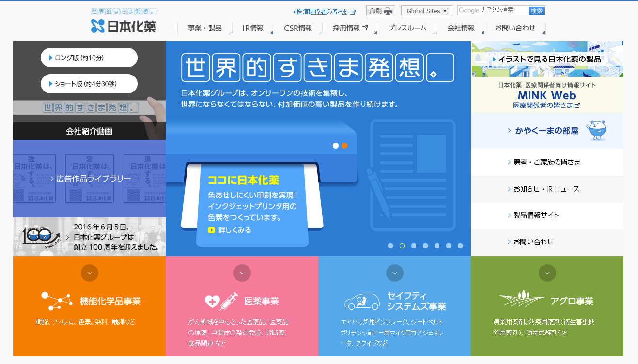Click the 世界的すきま発想。 slide headline

(x=318, y=67)
